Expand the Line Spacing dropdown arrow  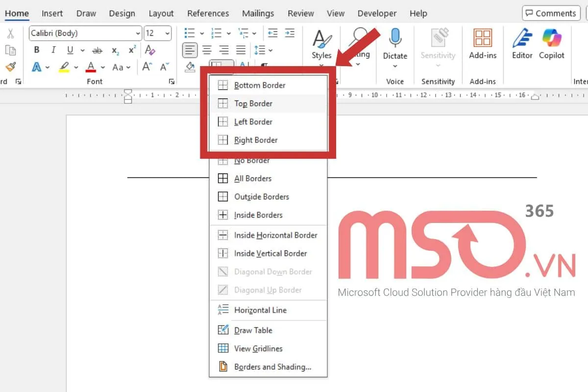coord(270,50)
